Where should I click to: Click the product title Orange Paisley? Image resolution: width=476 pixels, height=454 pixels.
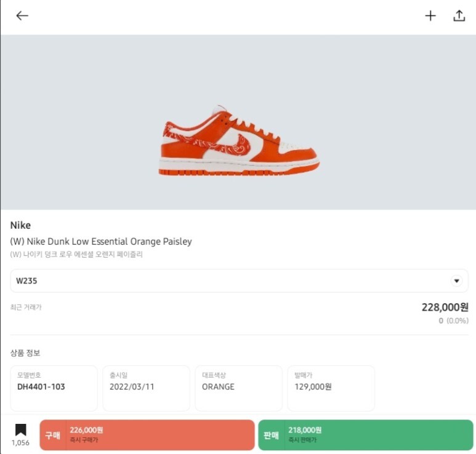[x=101, y=241]
